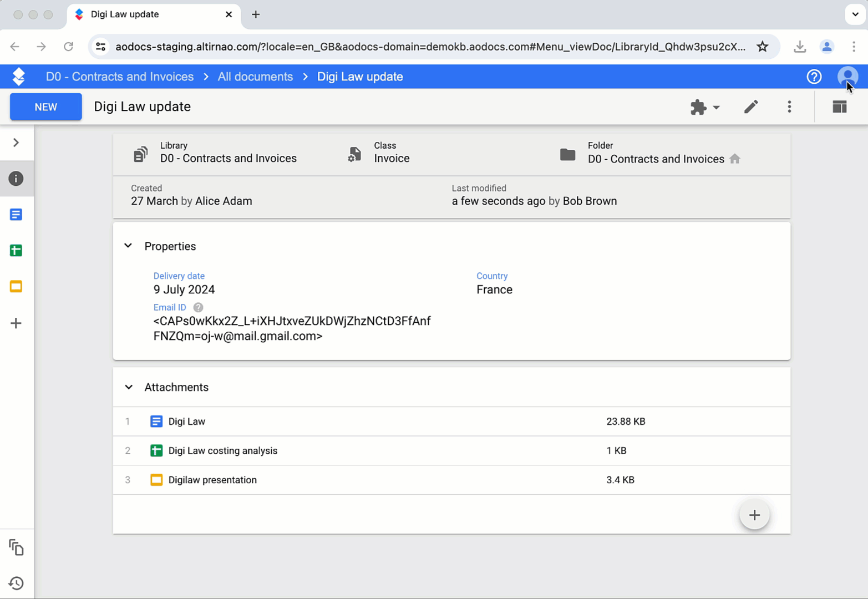
Task: Click the 3.4 KB size value
Action: click(620, 480)
